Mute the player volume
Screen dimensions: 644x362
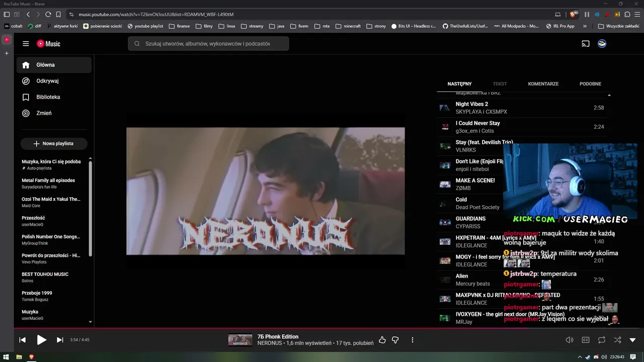click(570, 340)
